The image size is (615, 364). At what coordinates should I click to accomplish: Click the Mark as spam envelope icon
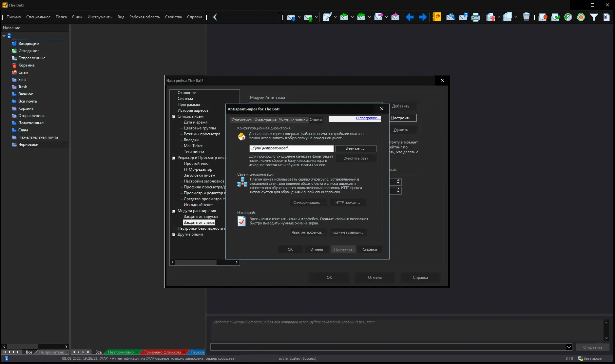[543, 17]
